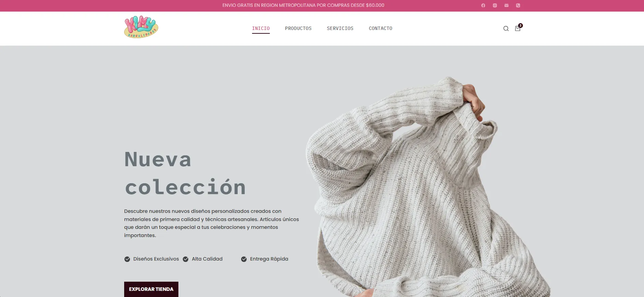644x297 pixels.
Task: Open the Instagram icon in top bar
Action: click(x=495, y=5)
